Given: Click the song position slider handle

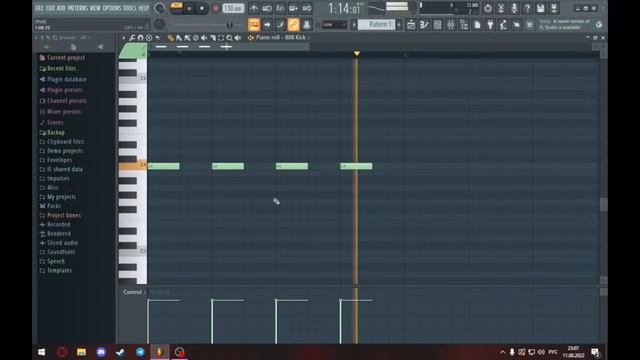Looking at the screenshot, I should pyautogui.click(x=229, y=25).
